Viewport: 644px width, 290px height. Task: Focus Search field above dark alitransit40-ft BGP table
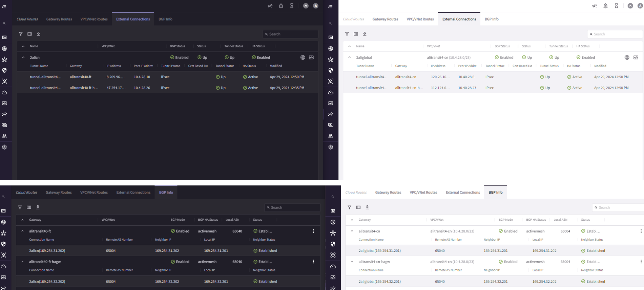292,207
